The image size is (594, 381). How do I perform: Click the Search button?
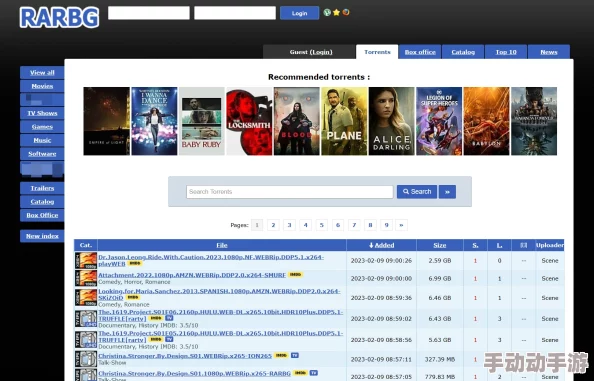click(x=417, y=192)
